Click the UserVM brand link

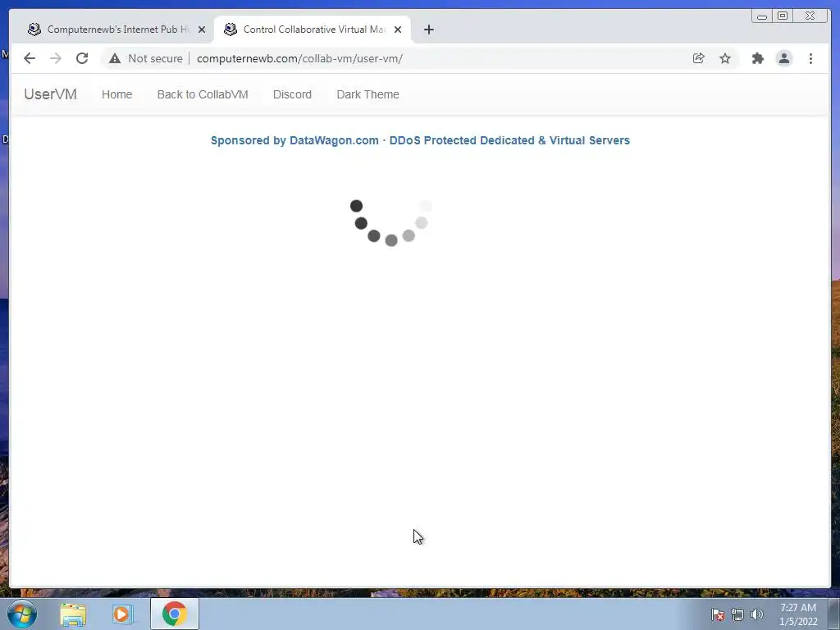click(50, 94)
